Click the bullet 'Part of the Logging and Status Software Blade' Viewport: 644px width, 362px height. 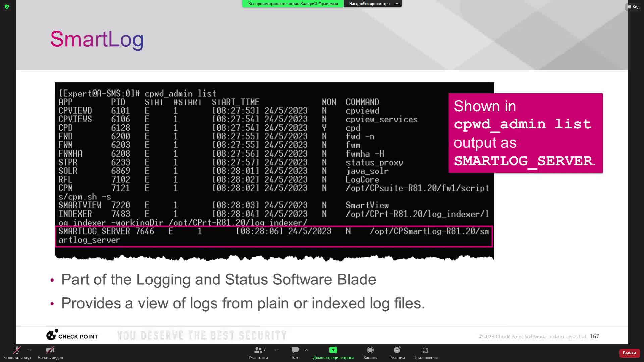coord(218,280)
